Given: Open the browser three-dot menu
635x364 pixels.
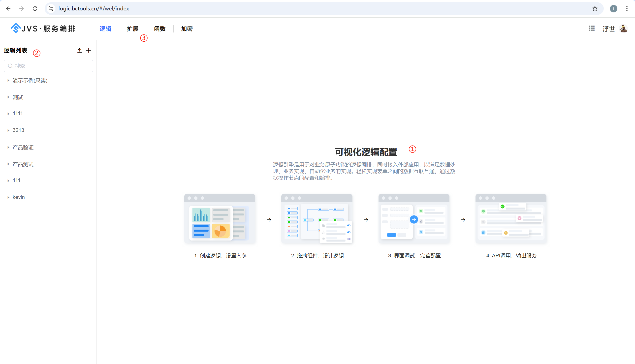Looking at the screenshot, I should [x=627, y=8].
